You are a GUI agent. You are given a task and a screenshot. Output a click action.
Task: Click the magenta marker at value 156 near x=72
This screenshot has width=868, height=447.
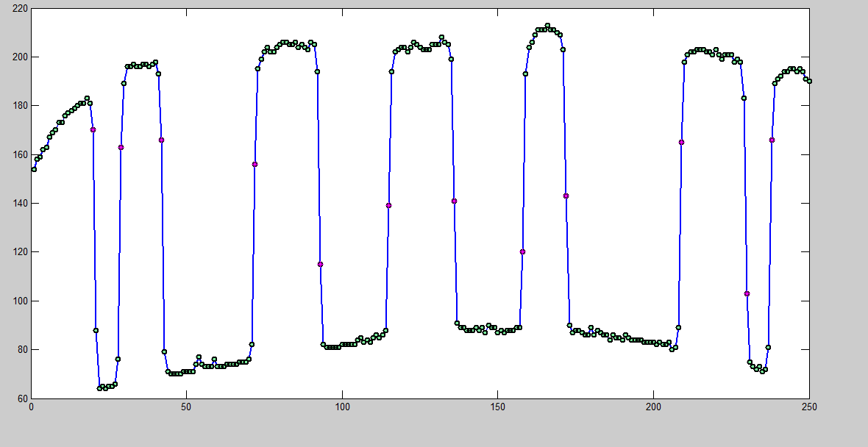[x=255, y=164]
